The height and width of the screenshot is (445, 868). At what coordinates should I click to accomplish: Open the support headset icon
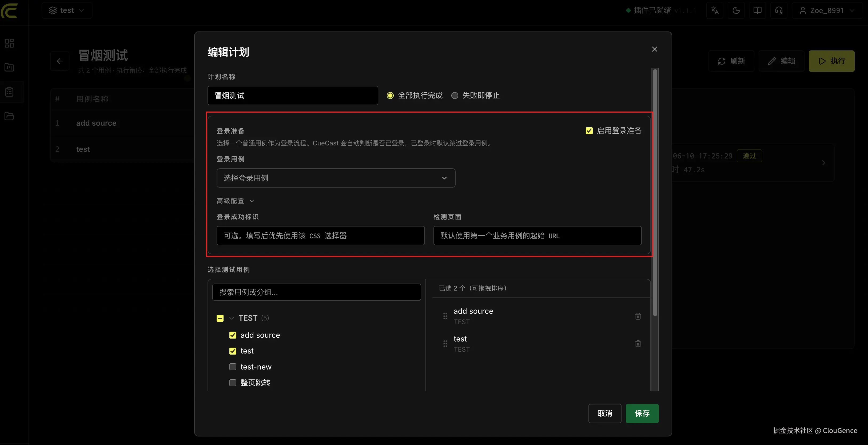pyautogui.click(x=779, y=10)
